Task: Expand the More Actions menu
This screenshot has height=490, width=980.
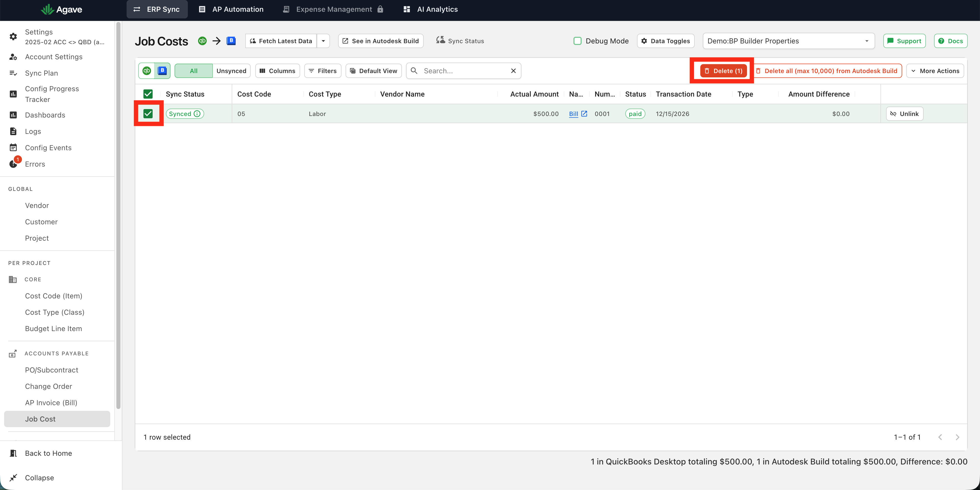Action: pos(935,71)
